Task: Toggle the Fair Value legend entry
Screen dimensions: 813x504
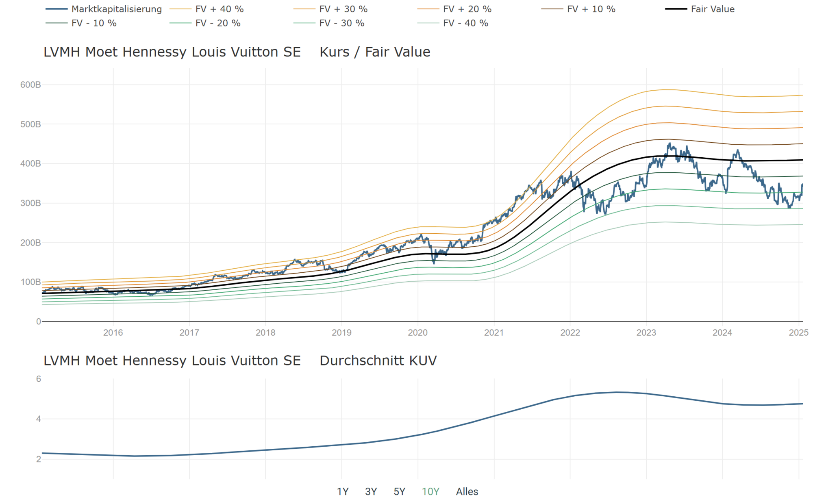Action: 712,9
